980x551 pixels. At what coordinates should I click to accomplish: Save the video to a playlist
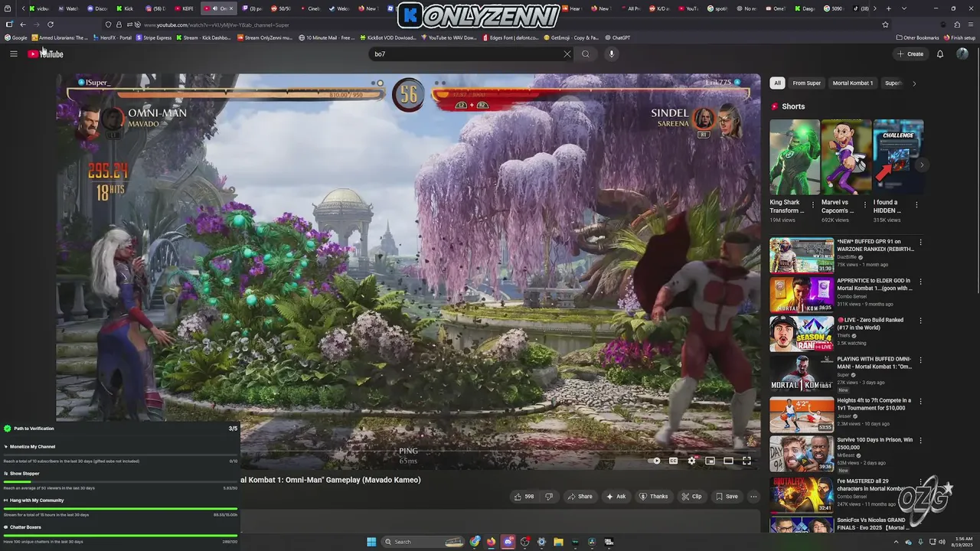727,497
